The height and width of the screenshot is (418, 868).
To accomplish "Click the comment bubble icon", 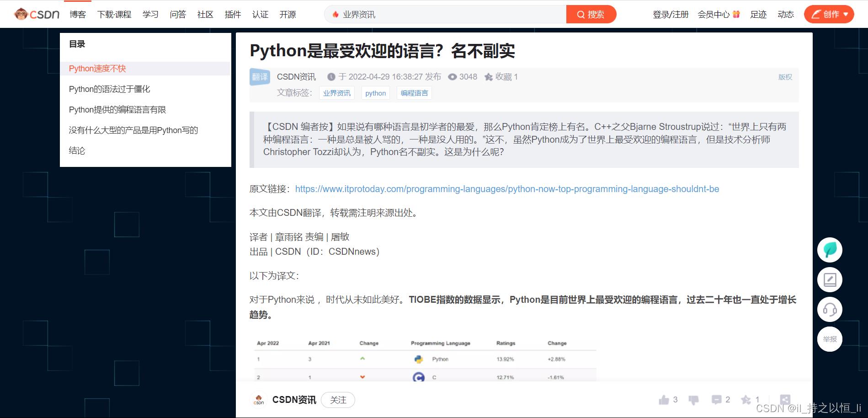I will pos(716,400).
